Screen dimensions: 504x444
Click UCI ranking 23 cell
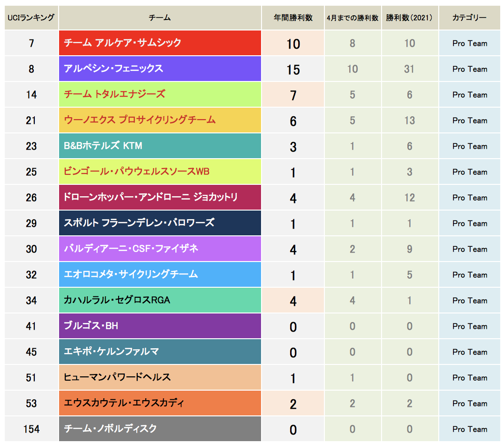coord(31,146)
